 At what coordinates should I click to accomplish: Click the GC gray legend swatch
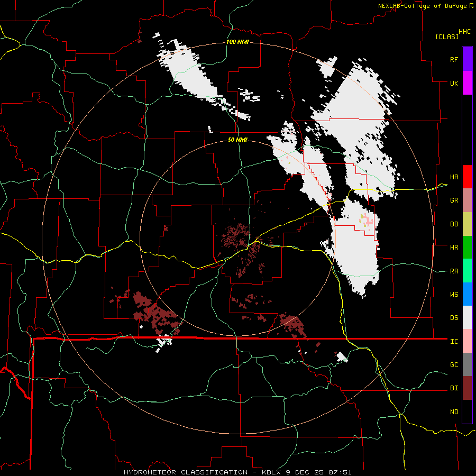467,364
